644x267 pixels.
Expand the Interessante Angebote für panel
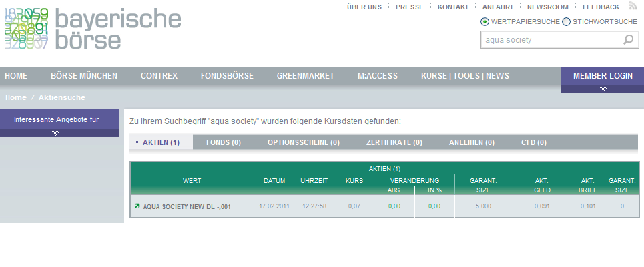tap(56, 133)
